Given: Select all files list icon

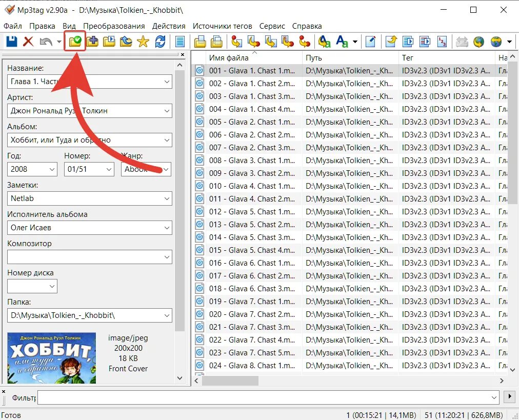Looking at the screenshot, I should pos(180,42).
